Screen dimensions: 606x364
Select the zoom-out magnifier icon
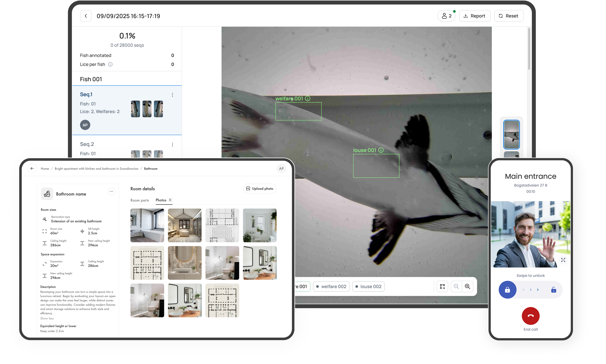pos(456,286)
